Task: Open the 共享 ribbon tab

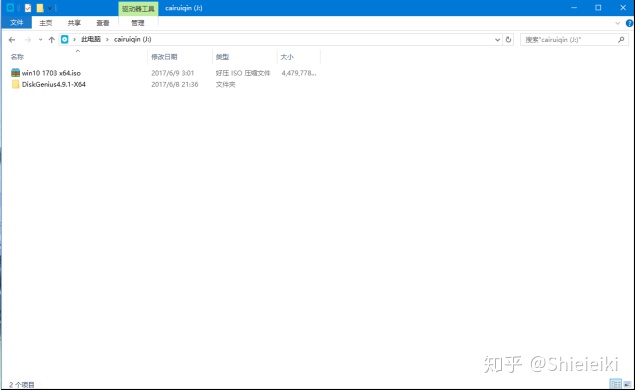Action: click(74, 23)
